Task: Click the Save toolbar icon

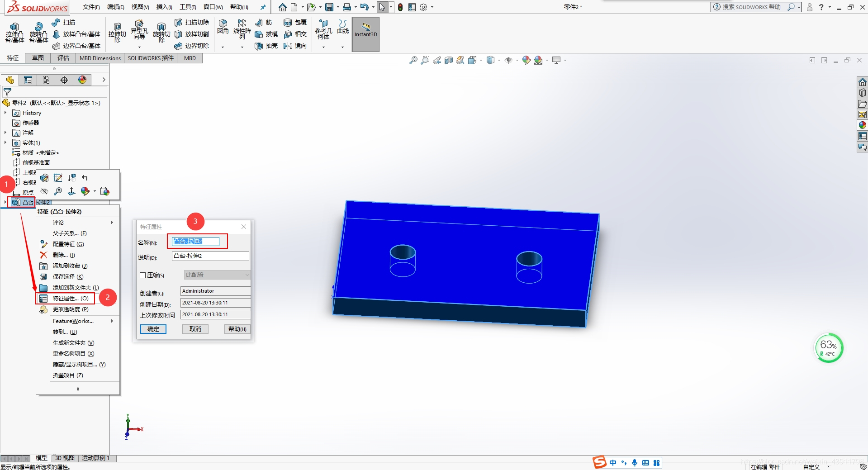Action: (329, 7)
